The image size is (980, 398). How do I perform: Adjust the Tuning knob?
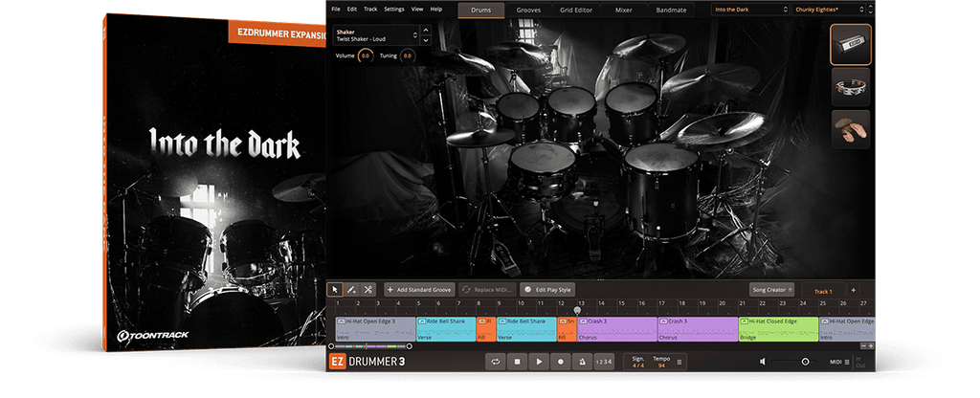(x=407, y=56)
